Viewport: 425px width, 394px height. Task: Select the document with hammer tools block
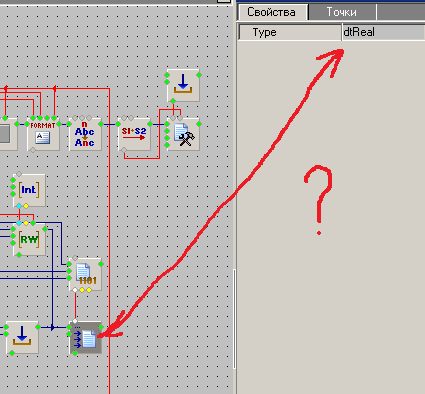point(183,134)
